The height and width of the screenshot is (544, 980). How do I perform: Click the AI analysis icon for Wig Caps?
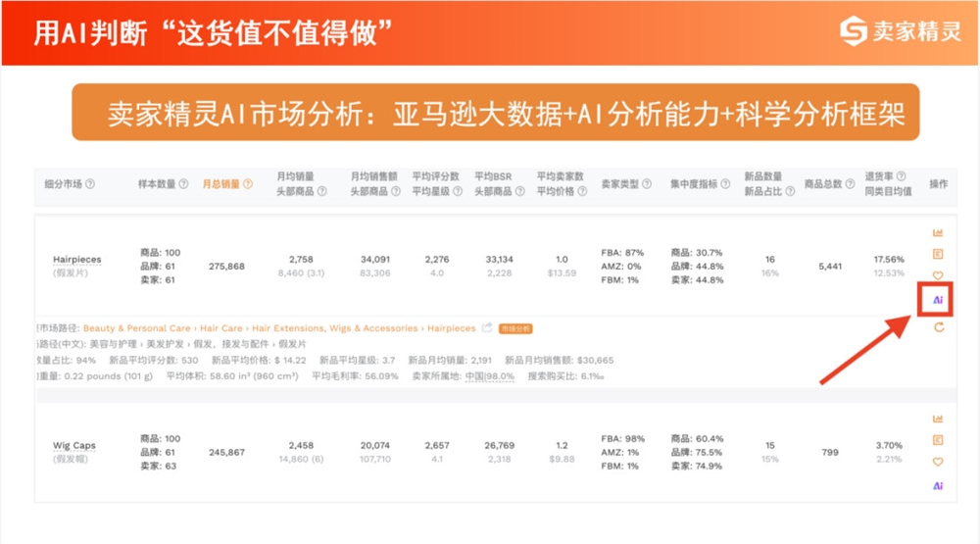[938, 485]
